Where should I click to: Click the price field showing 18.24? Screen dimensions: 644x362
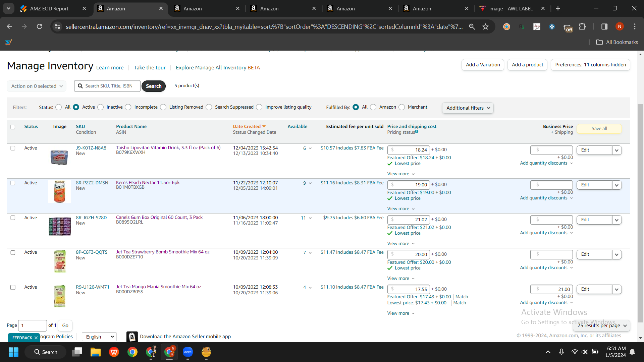pyautogui.click(x=409, y=150)
